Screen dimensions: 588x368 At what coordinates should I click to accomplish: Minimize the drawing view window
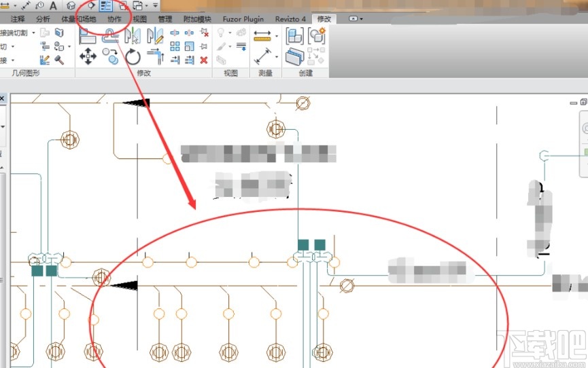[573, 103]
